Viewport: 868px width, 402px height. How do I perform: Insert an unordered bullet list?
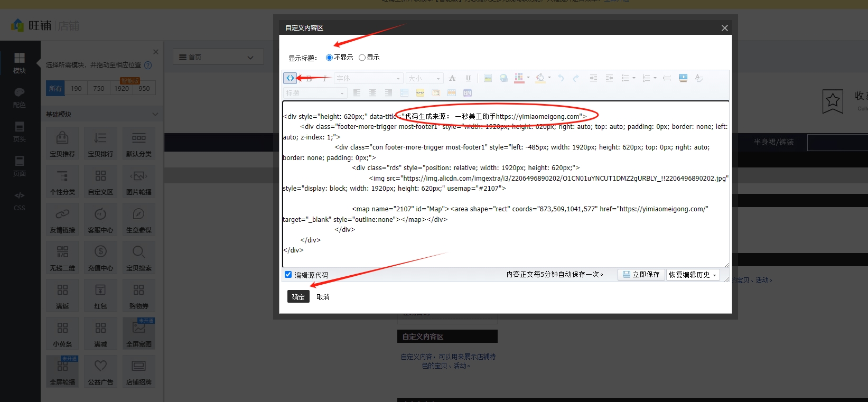pyautogui.click(x=625, y=78)
